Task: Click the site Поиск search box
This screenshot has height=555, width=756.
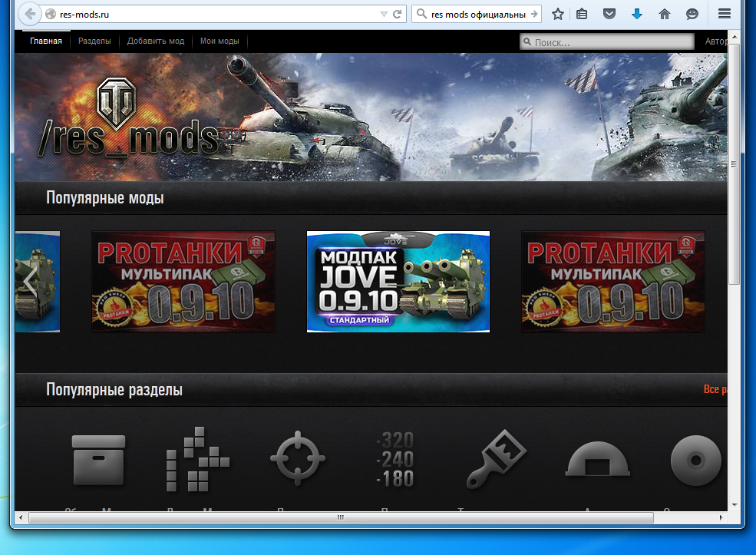Action: (x=607, y=42)
